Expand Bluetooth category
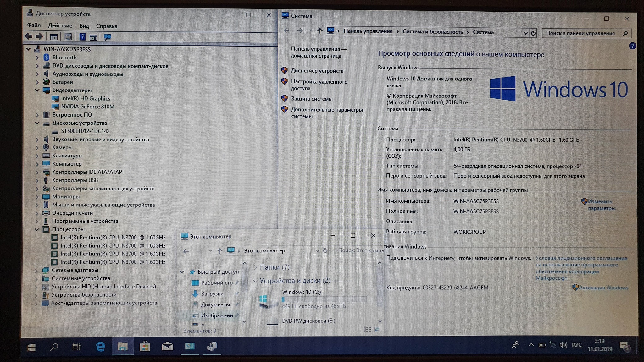644x362 pixels. click(37, 58)
